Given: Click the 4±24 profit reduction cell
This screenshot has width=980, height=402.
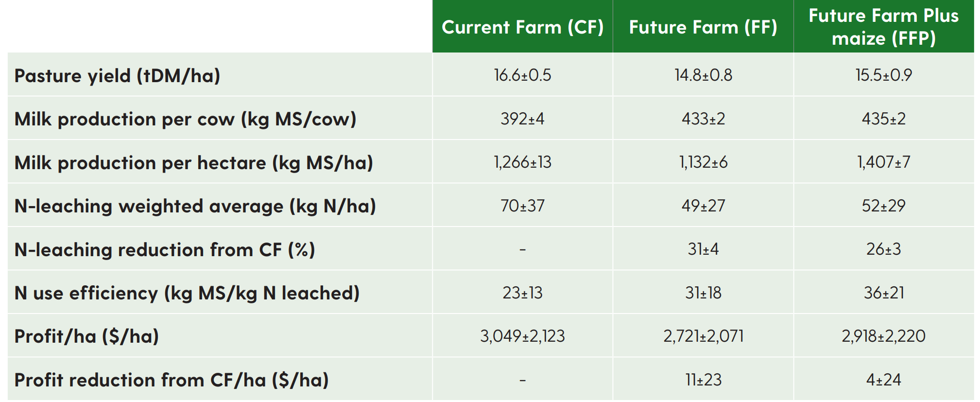Looking at the screenshot, I should 884,380.
